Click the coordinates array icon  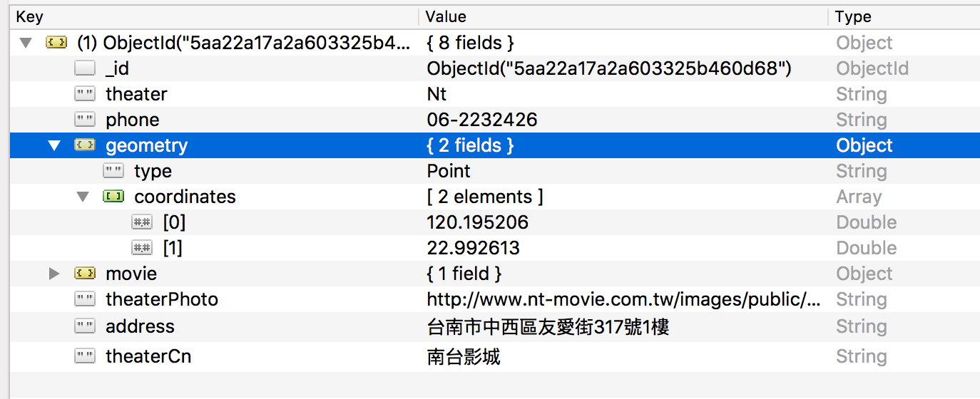pos(113,197)
